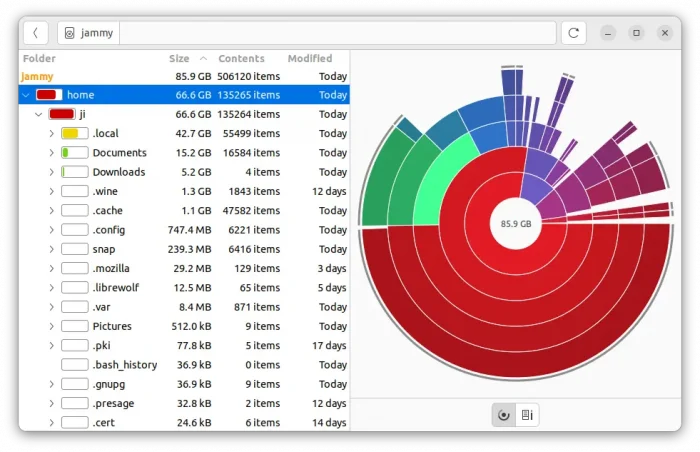Click the back navigation arrow button
The width and height of the screenshot is (700, 452).
35,33
